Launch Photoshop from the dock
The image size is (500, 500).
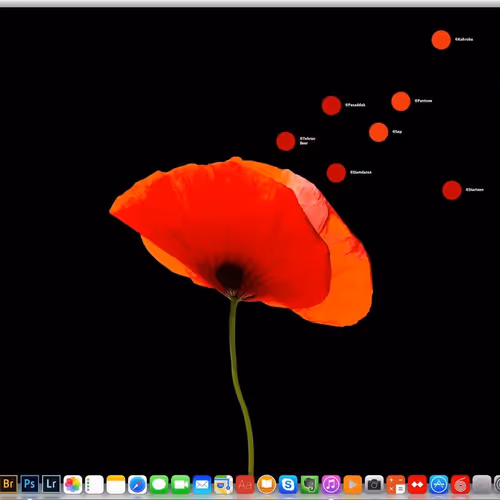point(30,484)
